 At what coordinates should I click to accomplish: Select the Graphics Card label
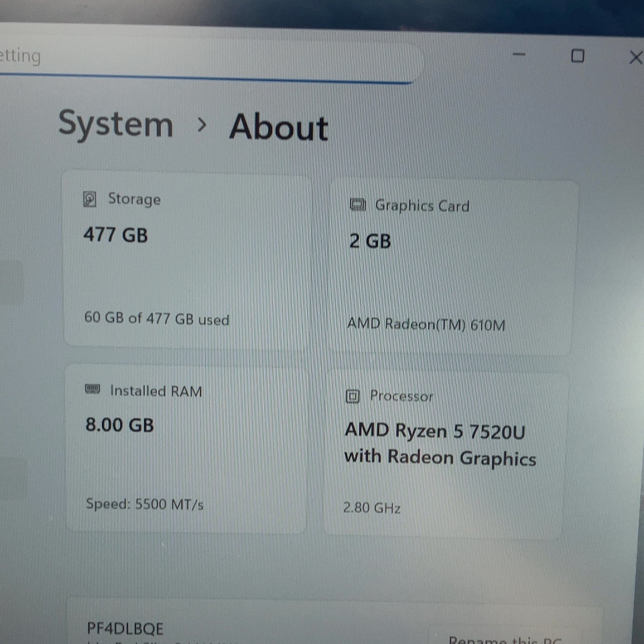click(422, 205)
